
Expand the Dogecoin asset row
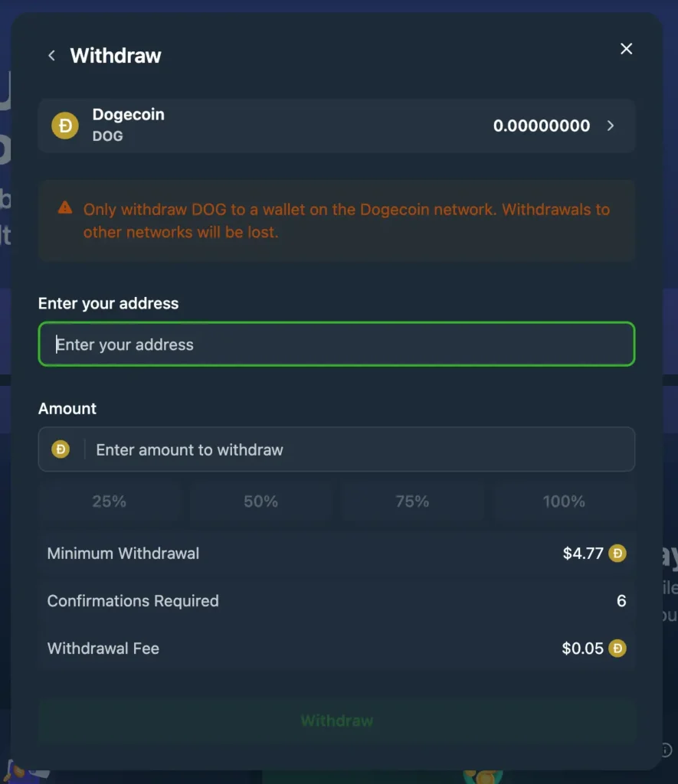click(337, 125)
